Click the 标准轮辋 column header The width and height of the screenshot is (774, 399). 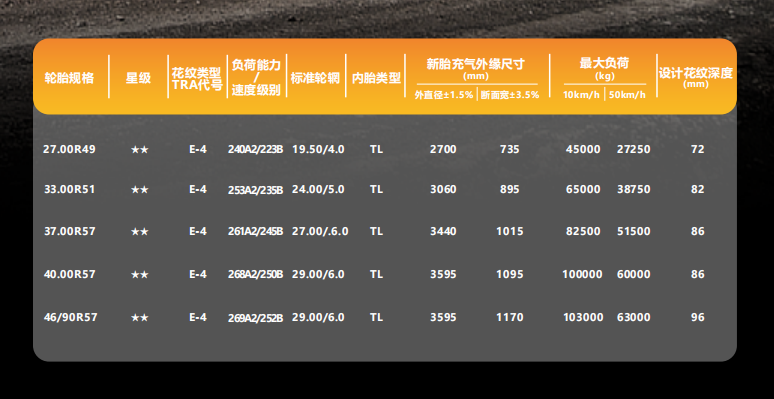[x=315, y=78]
